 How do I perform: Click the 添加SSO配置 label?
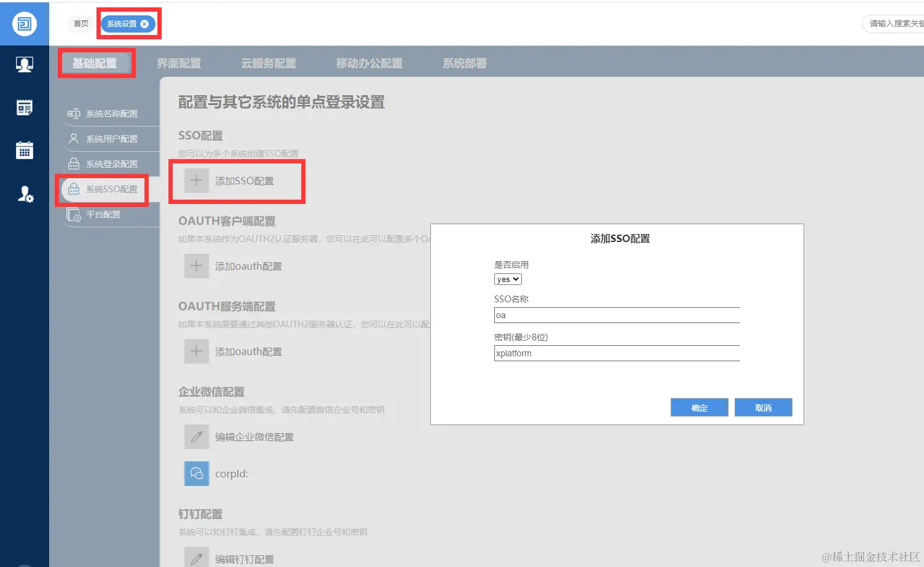[x=245, y=181]
